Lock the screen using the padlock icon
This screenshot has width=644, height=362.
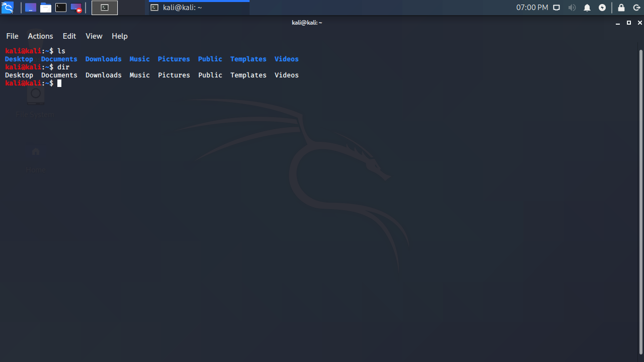pos(620,8)
